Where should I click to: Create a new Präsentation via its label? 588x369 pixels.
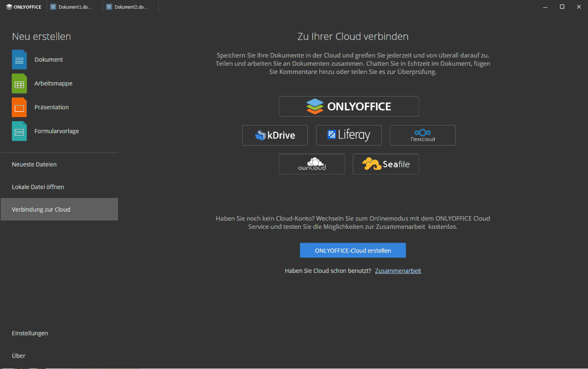point(51,107)
